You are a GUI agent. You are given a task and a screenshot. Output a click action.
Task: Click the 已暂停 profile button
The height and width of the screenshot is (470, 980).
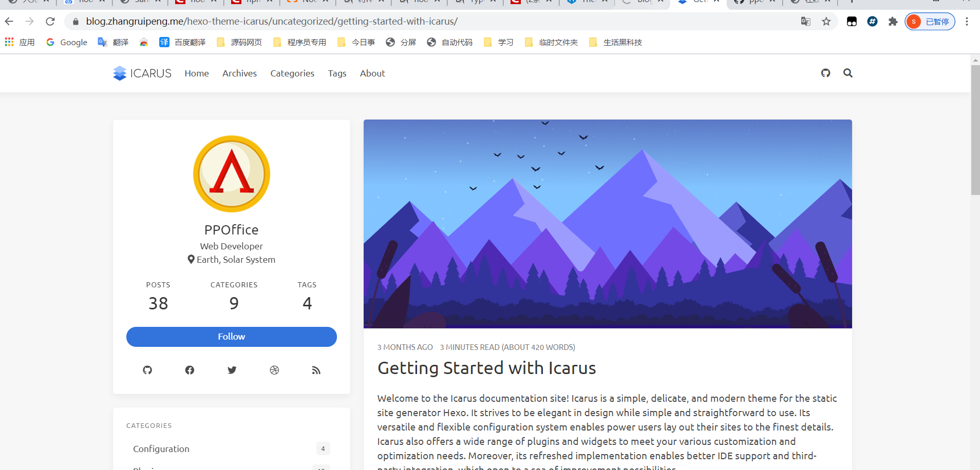[x=930, y=22]
